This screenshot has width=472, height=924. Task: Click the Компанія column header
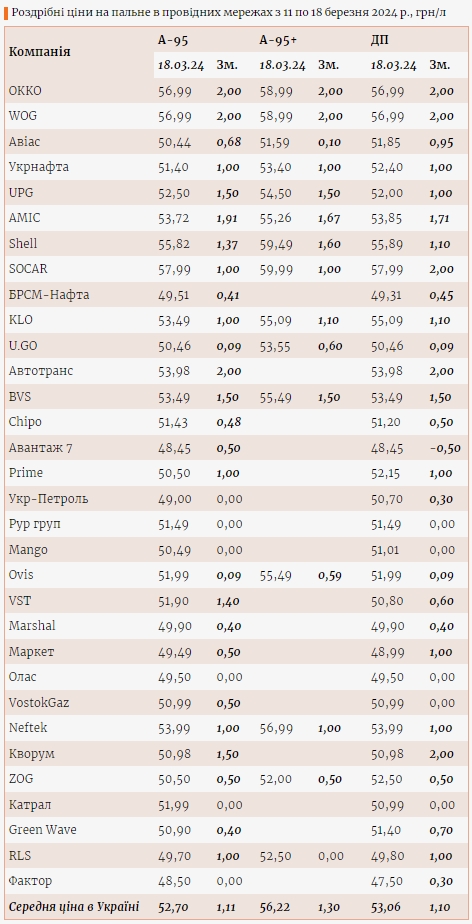39,52
